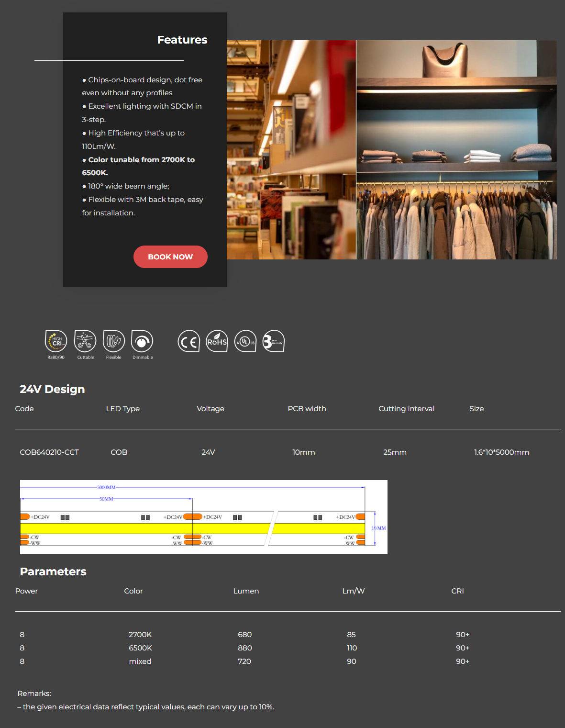Click the Dimmable knob icon
The width and height of the screenshot is (565, 728).
point(142,342)
